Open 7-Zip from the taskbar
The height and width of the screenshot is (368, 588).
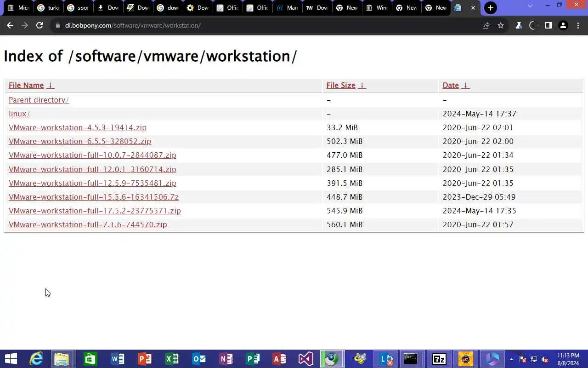[x=439, y=359]
